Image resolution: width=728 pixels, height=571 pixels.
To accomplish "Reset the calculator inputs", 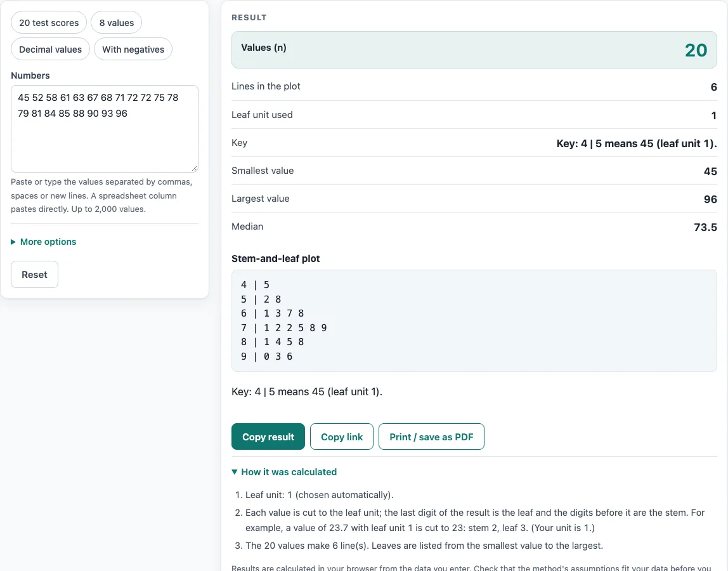I will pos(34,275).
